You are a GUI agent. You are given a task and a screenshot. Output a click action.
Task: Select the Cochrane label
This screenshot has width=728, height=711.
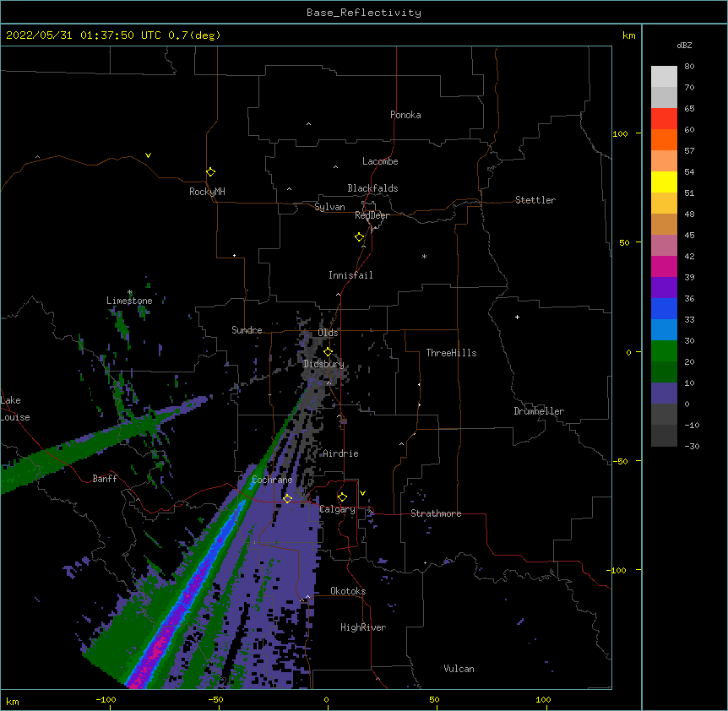[x=272, y=480]
